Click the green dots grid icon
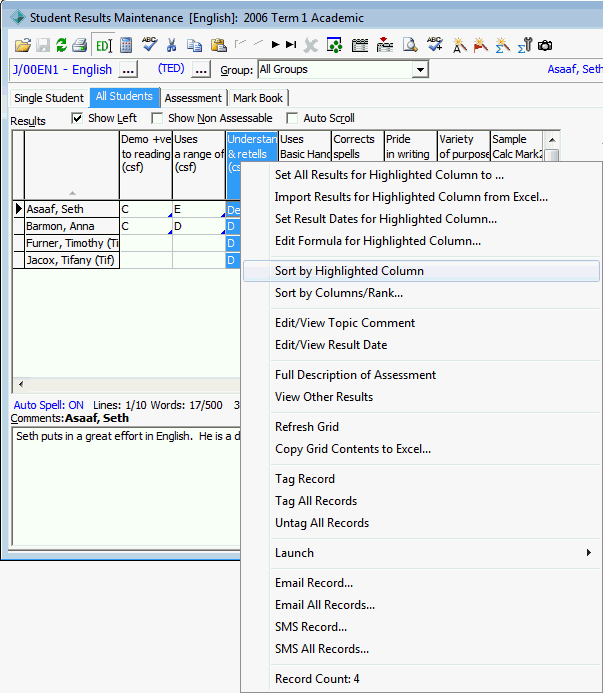The image size is (603, 693). (x=335, y=45)
